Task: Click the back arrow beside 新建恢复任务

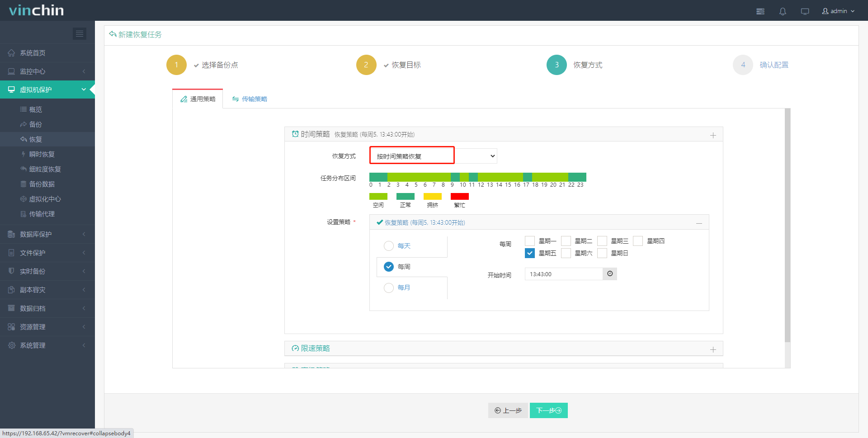Action: [x=113, y=34]
